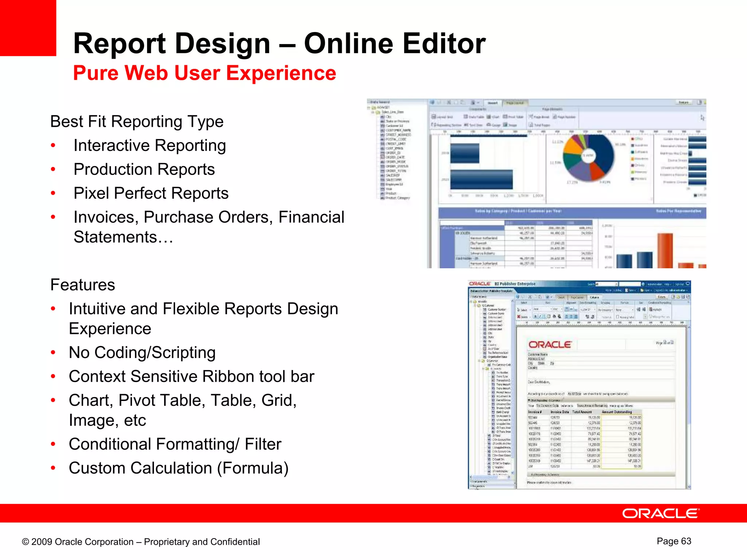Image resolution: width=747 pixels, height=560 pixels.
Task: Click the Gauge component icon
Action: pos(489,125)
